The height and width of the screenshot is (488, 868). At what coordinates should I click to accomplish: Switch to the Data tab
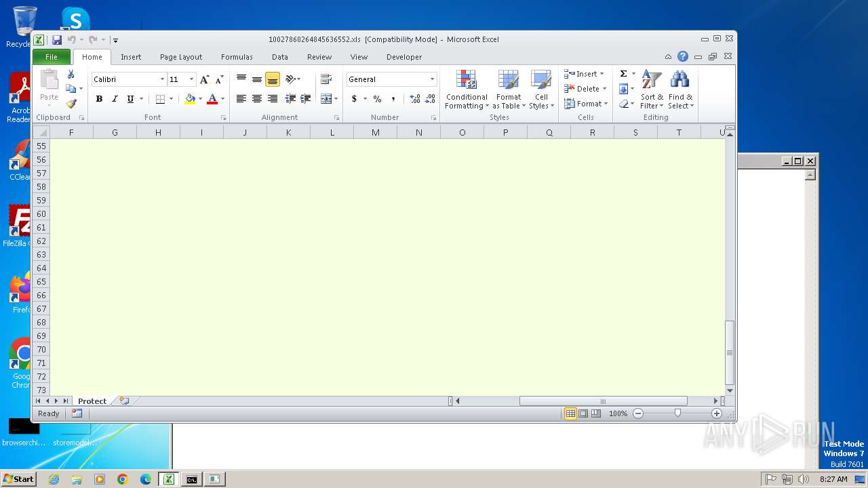[x=280, y=57]
